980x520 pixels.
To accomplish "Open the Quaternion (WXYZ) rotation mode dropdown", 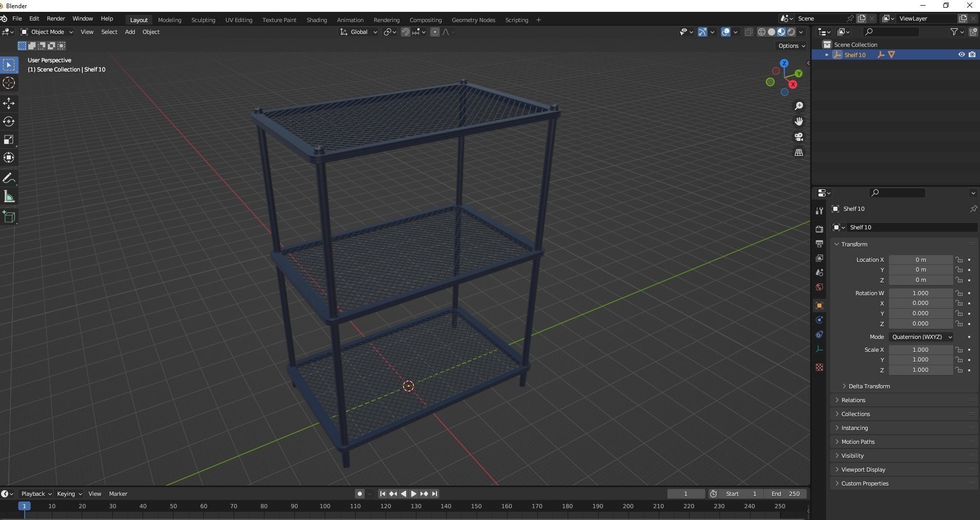I will 921,337.
